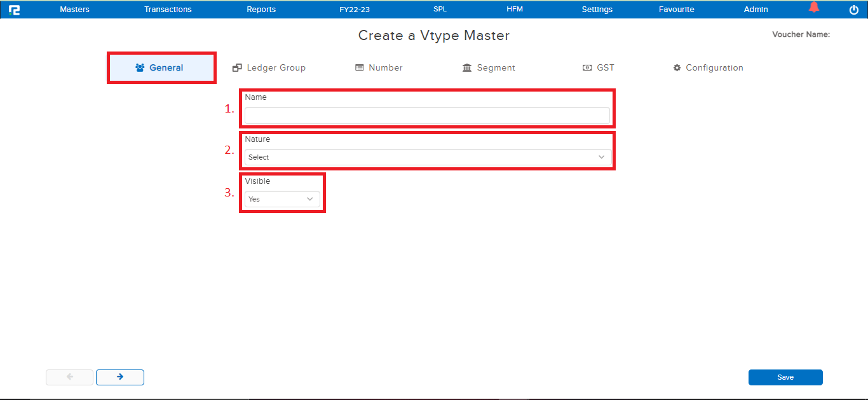Click the Save button
The image size is (868, 400).
coord(785,377)
